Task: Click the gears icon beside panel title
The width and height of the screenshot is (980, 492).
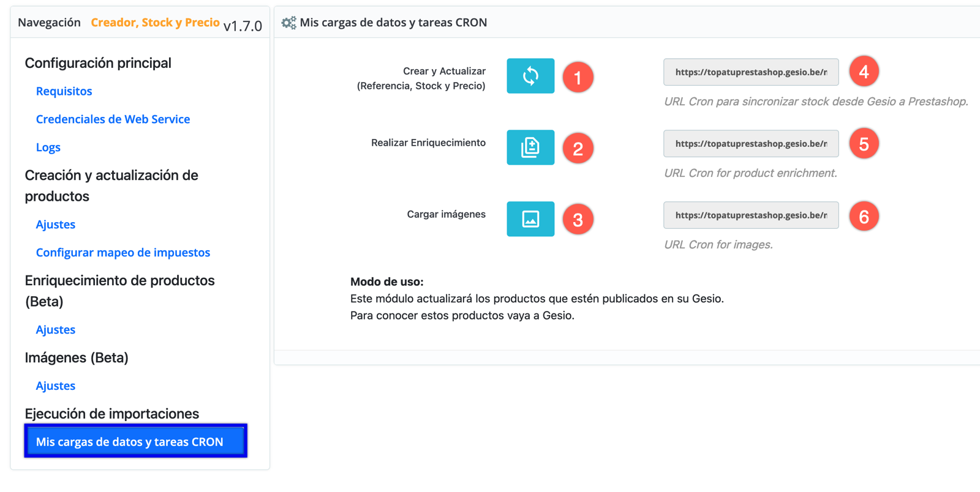Action: coord(288,23)
